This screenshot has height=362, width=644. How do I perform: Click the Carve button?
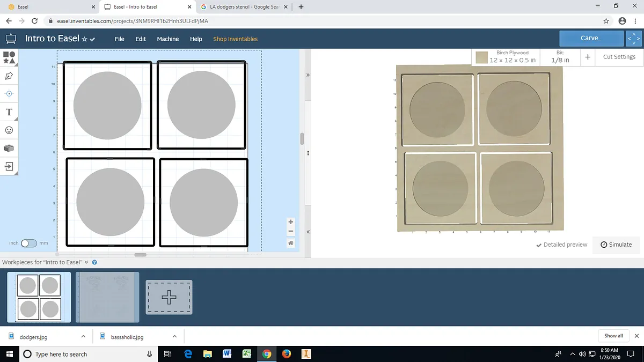(591, 39)
